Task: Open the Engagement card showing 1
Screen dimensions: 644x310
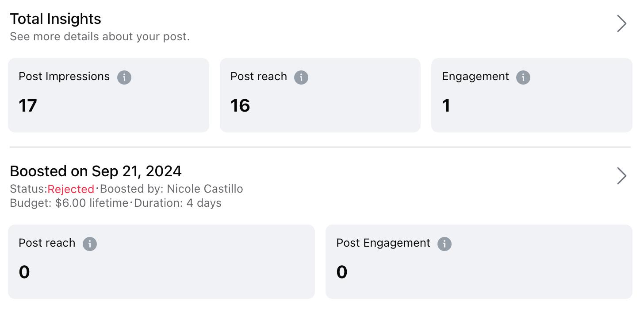Action: pyautogui.click(x=532, y=95)
